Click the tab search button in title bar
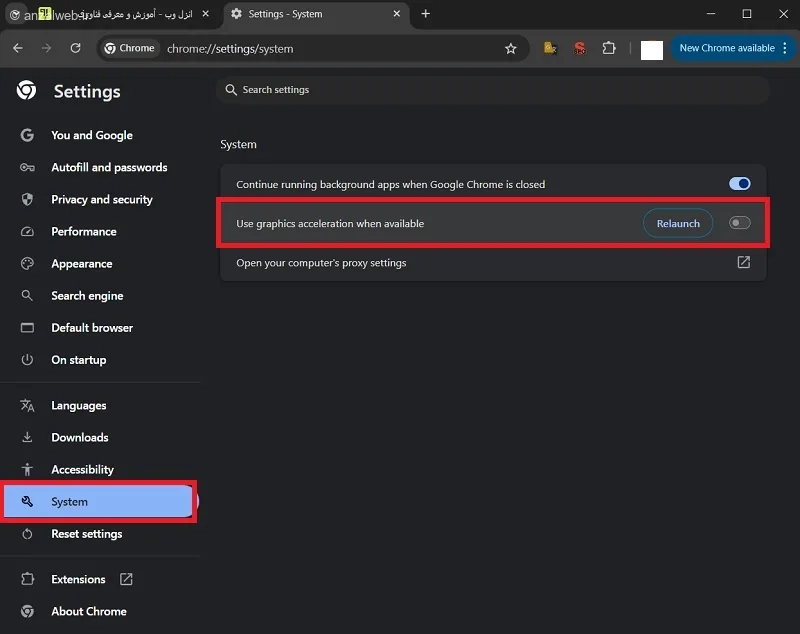 pos(15,15)
